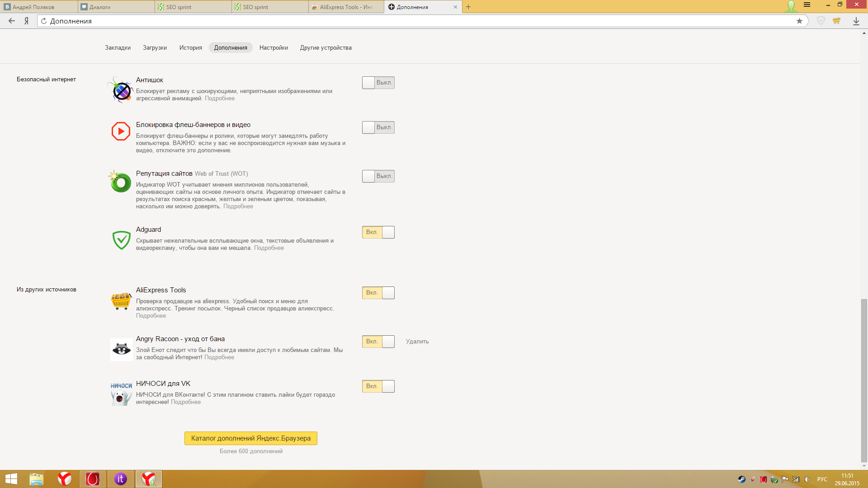
Task: Click the Adguard shield toolbar icon
Action: click(821, 21)
